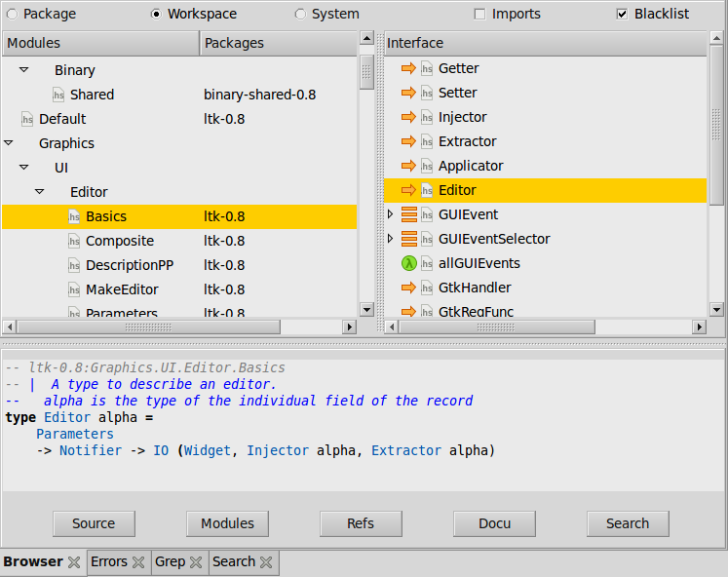Click the hs module icon beside Default
The image size is (728, 577).
[27, 119]
